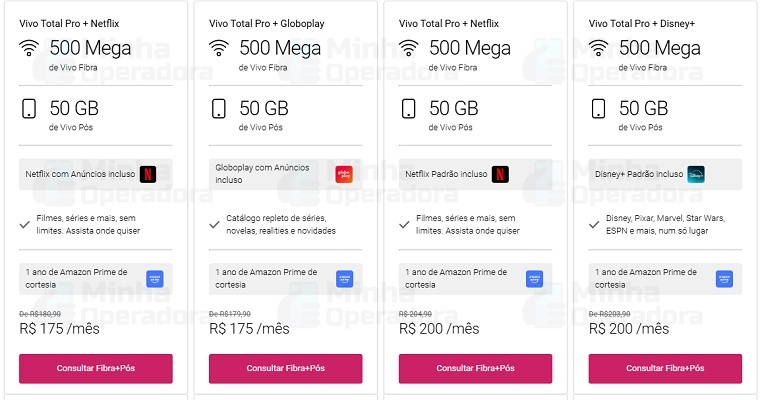
Task: Click checkmark beside "Disney, Pixar, Marvel, Star Wars"
Action: (594, 225)
